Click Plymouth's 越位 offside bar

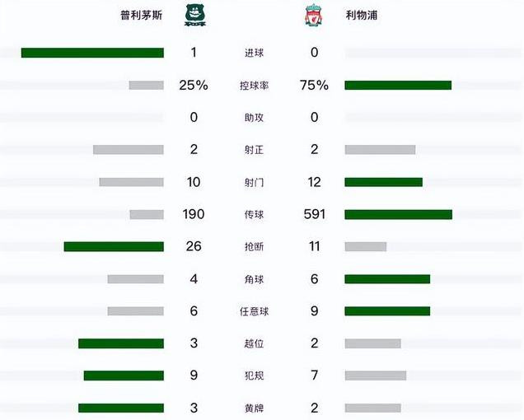coord(121,343)
